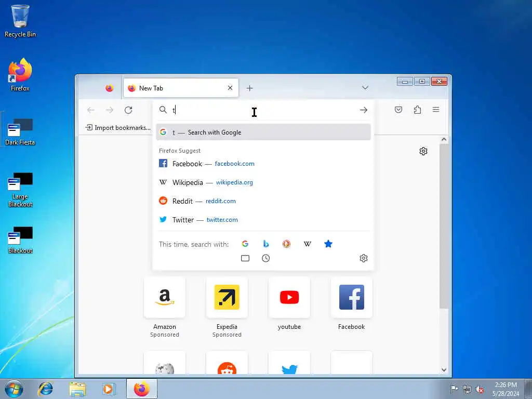Click Firefox taskbar button

coord(142,389)
